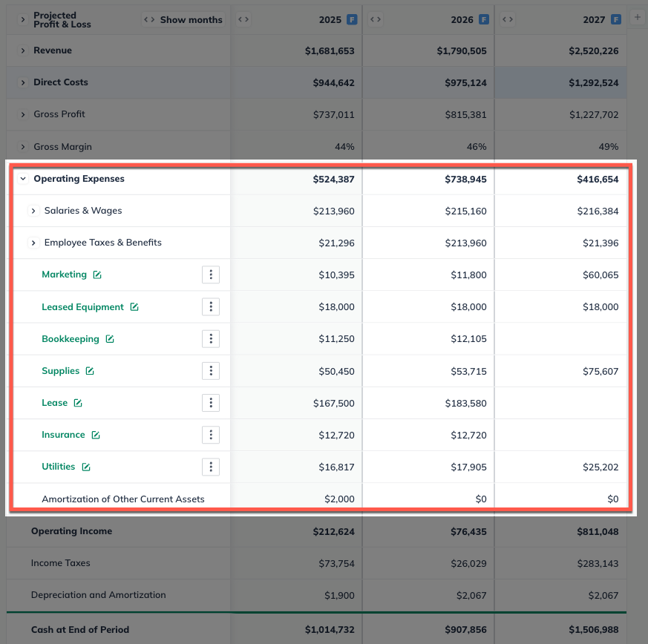Open the Lease expense link
This screenshot has height=644, width=648.
54,403
